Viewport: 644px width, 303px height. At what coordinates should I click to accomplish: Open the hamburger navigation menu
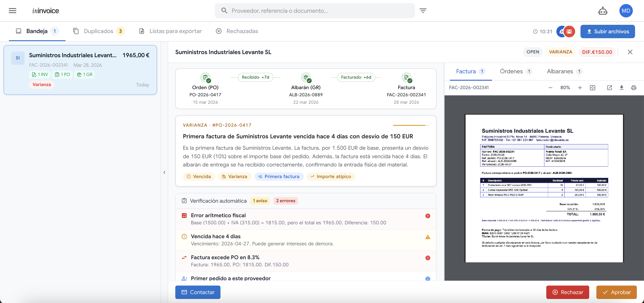point(12,11)
